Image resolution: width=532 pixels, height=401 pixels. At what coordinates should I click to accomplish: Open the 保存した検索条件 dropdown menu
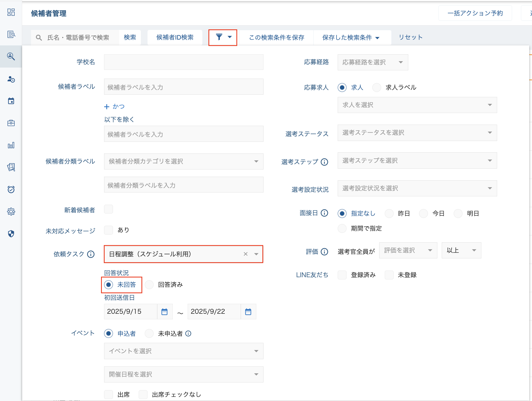click(351, 37)
